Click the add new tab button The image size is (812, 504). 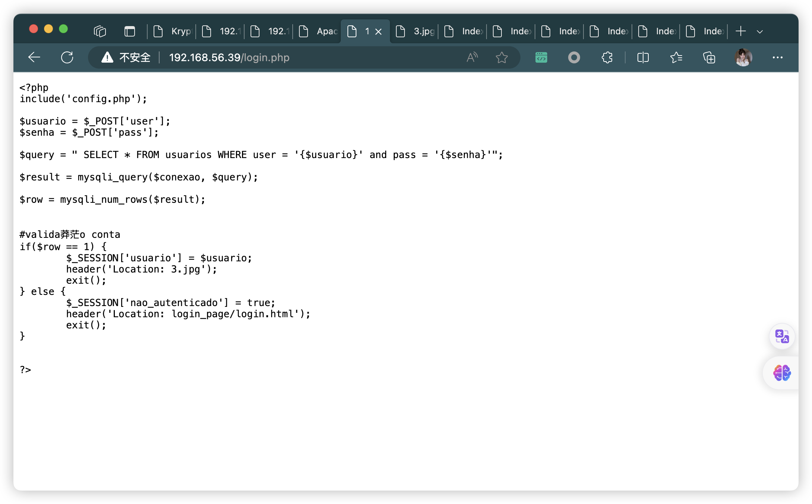click(741, 31)
